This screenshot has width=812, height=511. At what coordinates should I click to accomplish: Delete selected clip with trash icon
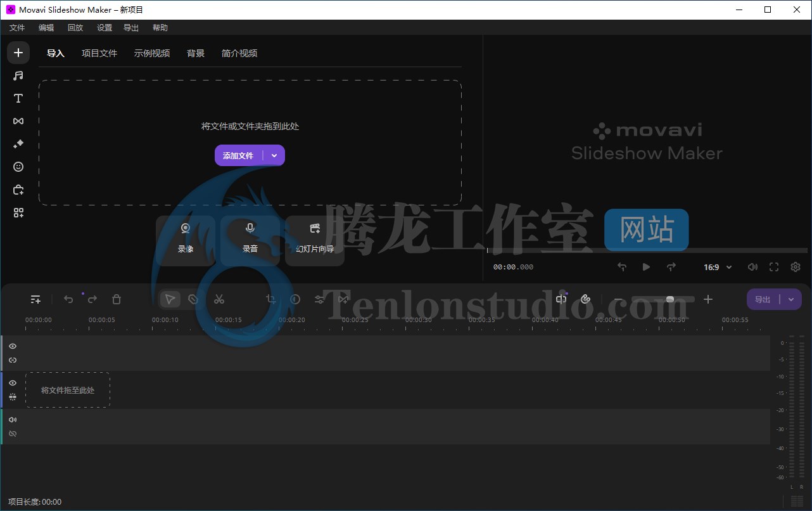[117, 299]
